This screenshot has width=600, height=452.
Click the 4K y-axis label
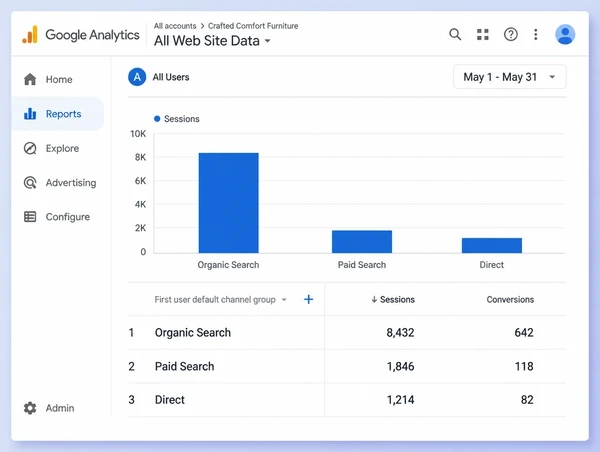coord(140,204)
